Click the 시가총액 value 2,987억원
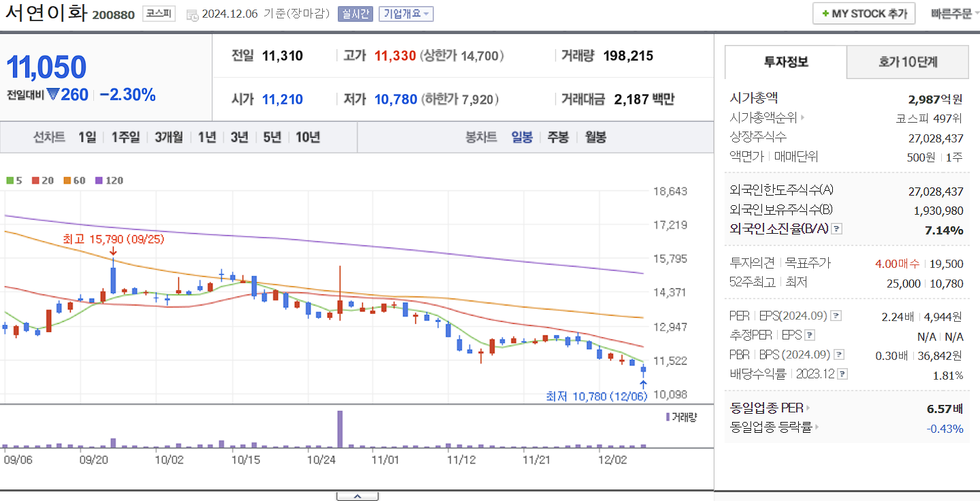Viewport: 980px width, 501px height. tap(936, 99)
